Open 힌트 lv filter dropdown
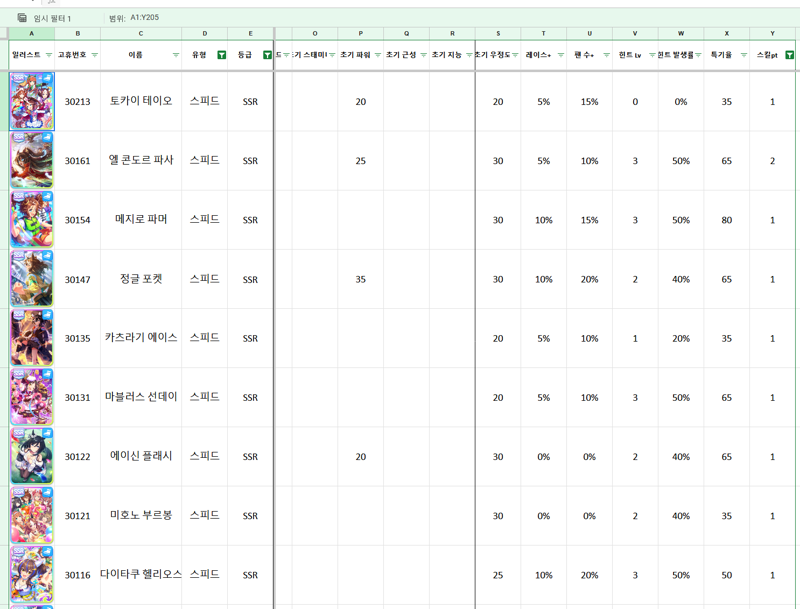The height and width of the screenshot is (609, 800). (x=652, y=55)
